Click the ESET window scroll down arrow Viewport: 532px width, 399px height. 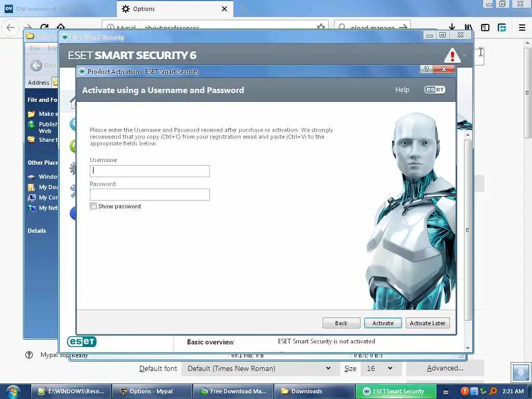[468, 348]
